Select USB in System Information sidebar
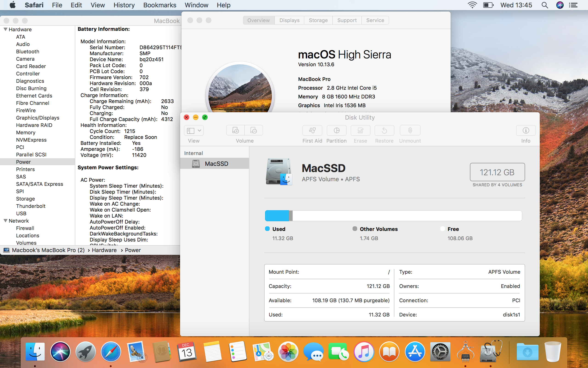The height and width of the screenshot is (368, 588). click(21, 213)
